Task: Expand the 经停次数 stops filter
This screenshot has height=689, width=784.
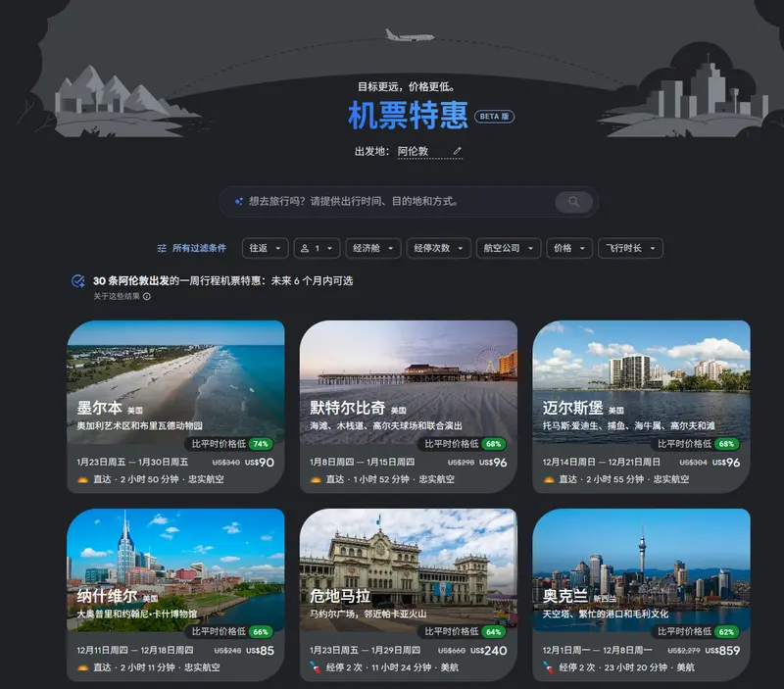Action: 438,249
